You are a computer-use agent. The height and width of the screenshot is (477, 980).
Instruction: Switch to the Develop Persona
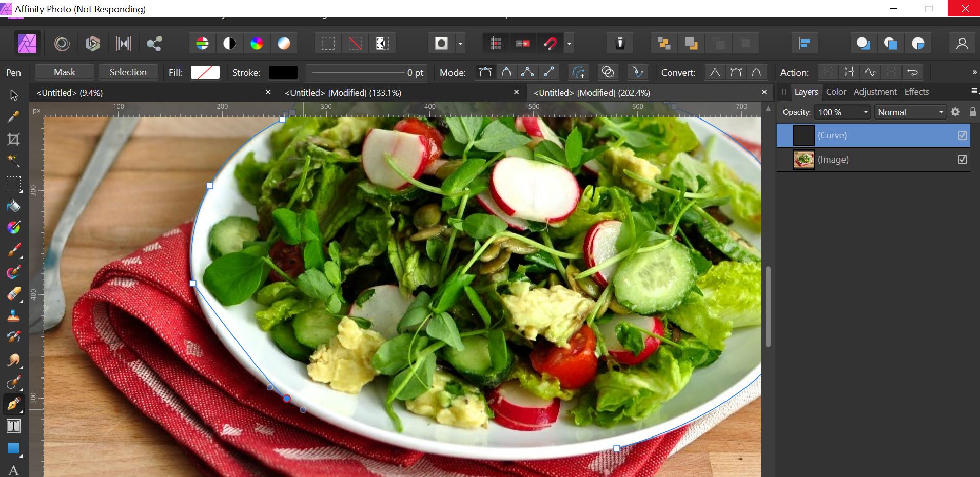[x=93, y=44]
